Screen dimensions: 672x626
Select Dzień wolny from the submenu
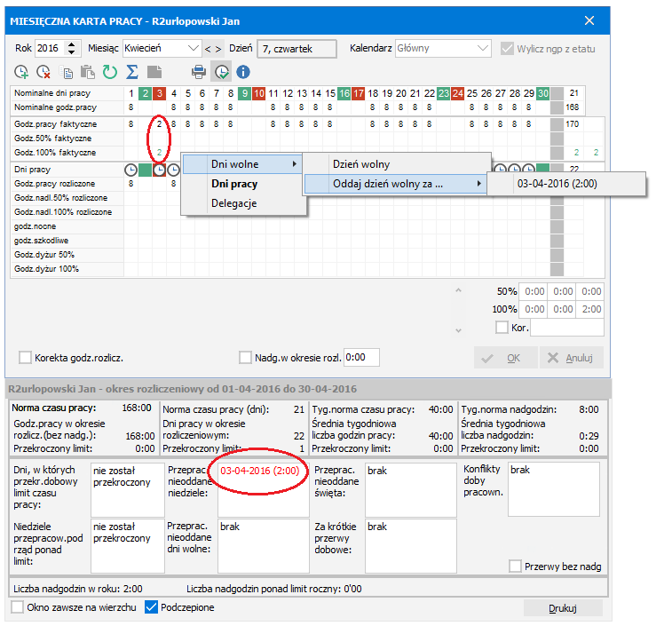click(x=361, y=164)
